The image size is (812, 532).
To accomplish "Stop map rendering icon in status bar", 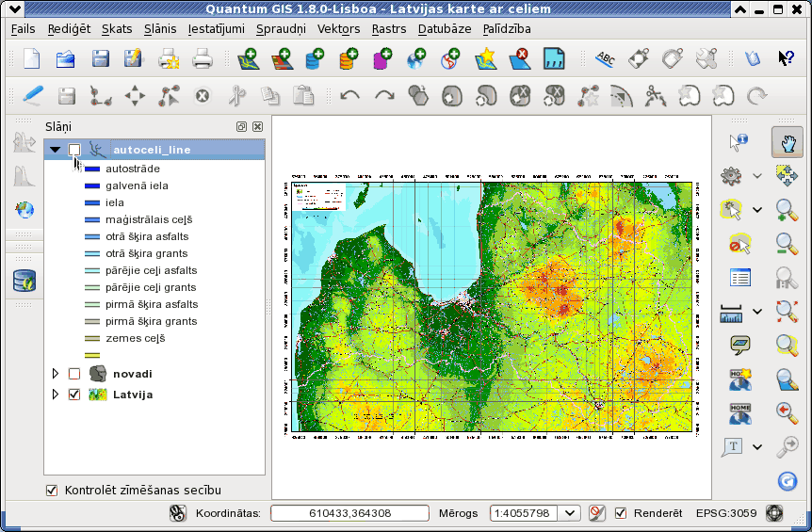I will [597, 513].
